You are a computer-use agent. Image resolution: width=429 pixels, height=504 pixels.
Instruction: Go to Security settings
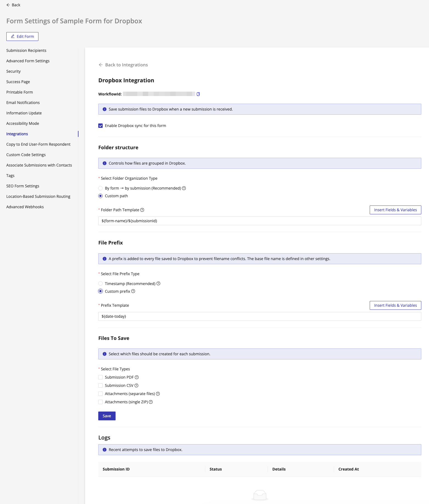click(13, 71)
